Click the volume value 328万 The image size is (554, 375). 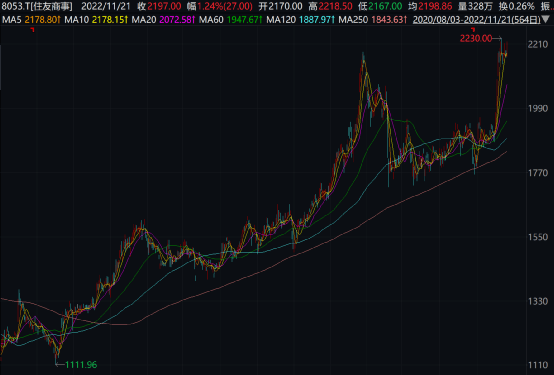pyautogui.click(x=481, y=6)
